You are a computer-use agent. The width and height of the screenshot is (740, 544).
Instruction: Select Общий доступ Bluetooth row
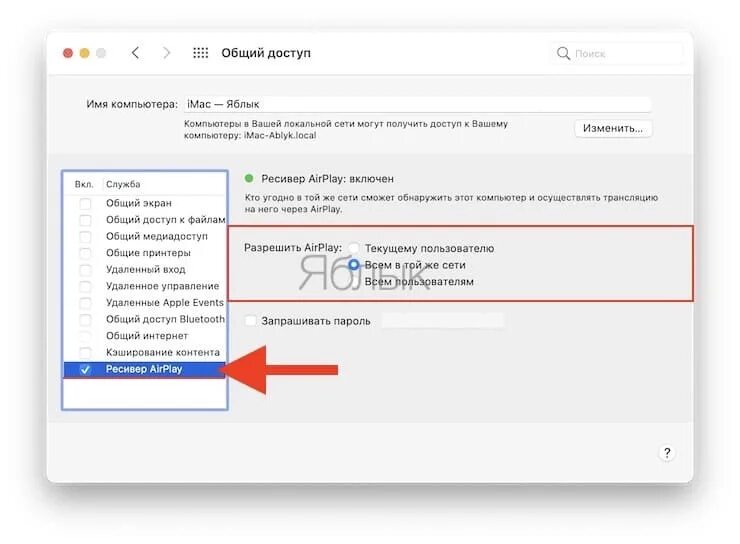click(145, 319)
